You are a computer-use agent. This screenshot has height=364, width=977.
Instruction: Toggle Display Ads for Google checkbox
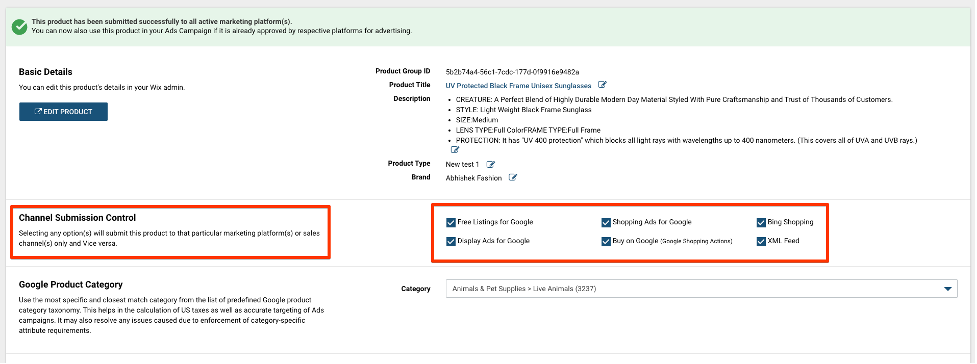pyautogui.click(x=450, y=241)
